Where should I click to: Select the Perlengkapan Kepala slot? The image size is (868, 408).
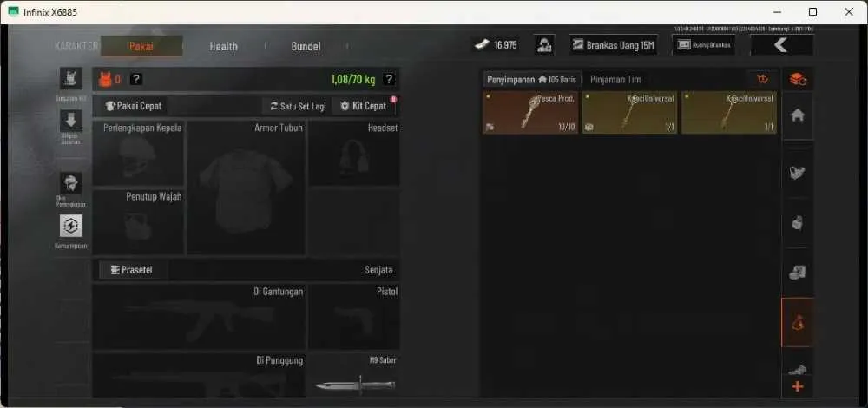(138, 154)
